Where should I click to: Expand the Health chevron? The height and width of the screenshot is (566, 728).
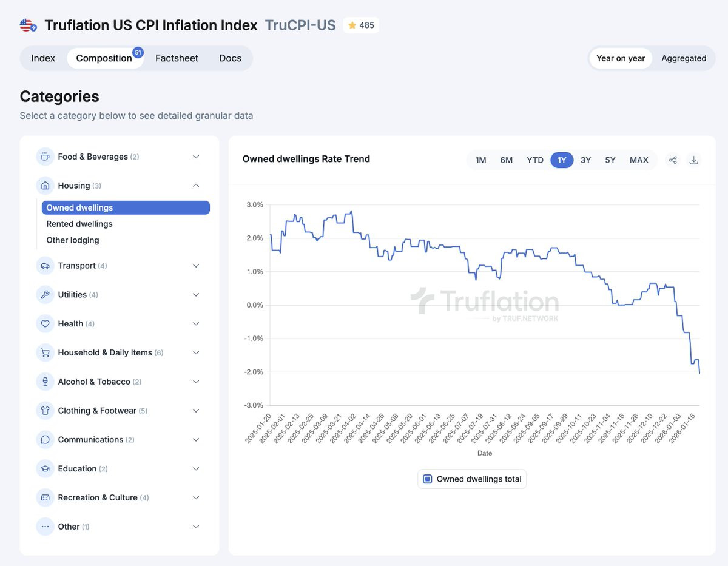pos(196,324)
